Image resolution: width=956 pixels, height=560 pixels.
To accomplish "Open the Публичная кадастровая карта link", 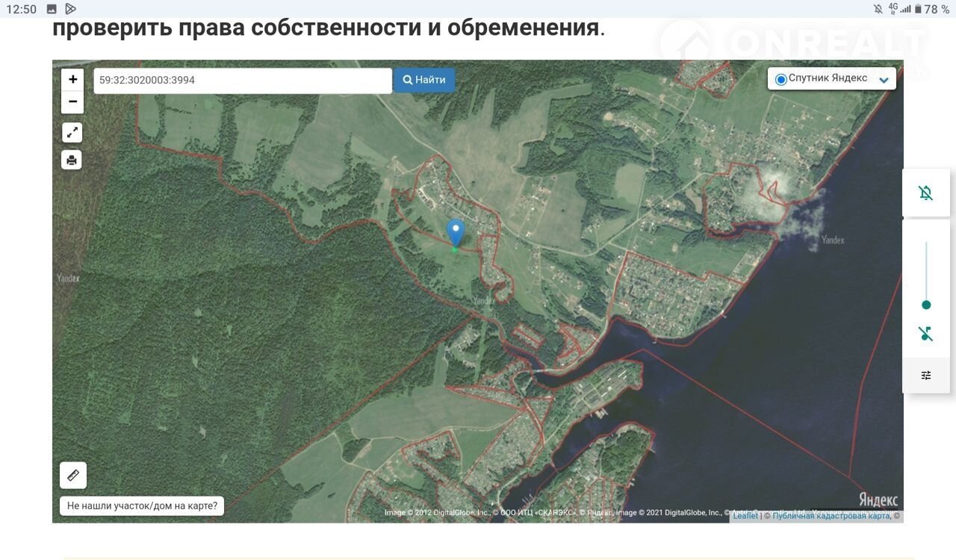I will pos(831,516).
